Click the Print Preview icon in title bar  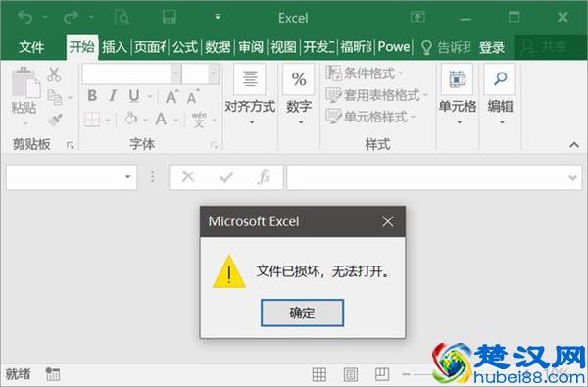(122, 18)
